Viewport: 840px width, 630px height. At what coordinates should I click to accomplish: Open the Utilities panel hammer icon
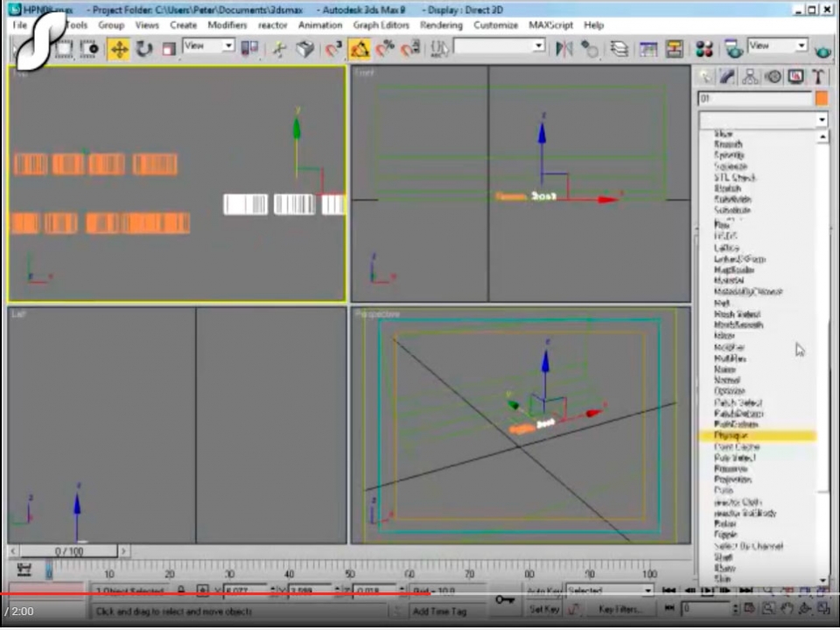(x=819, y=77)
